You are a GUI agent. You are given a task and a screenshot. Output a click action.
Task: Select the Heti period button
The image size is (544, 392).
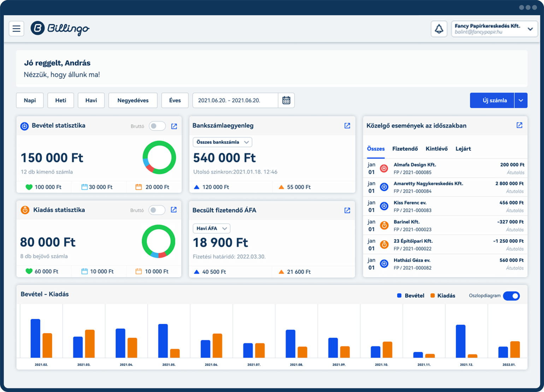(61, 100)
